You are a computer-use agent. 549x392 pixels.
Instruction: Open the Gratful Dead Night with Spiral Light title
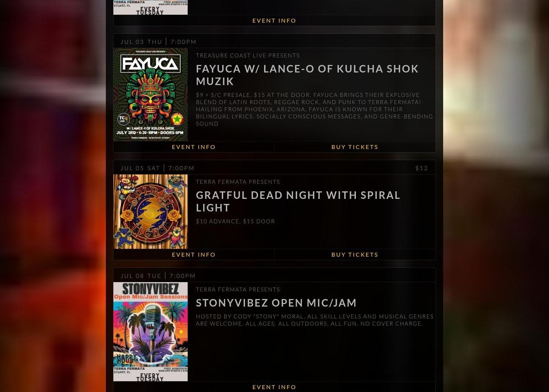point(298,201)
